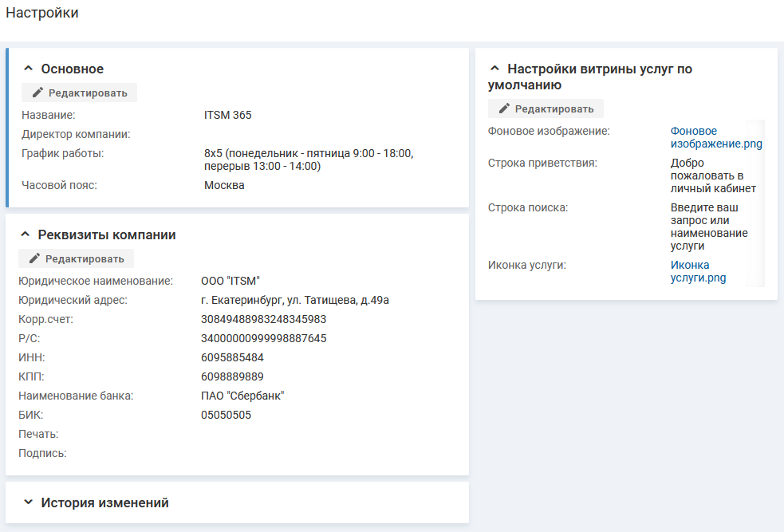Expand the История изменений section
Screen dimensions: 784x532
pos(29,503)
